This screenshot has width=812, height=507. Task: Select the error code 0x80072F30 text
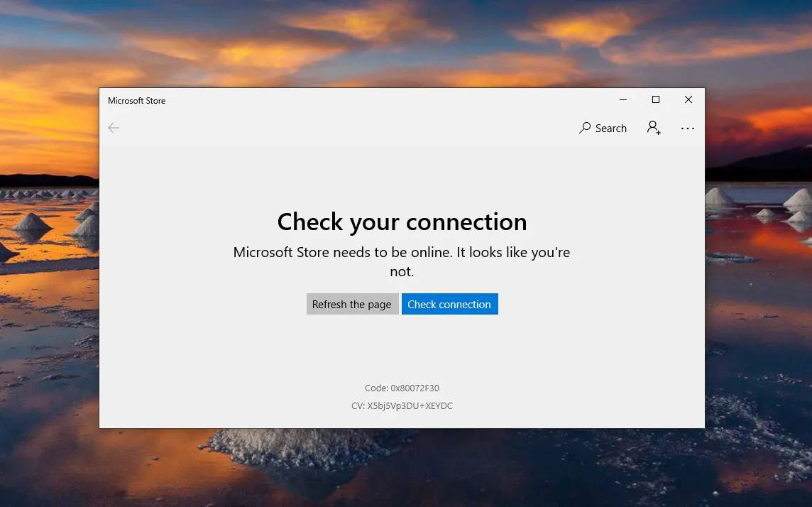tap(402, 388)
